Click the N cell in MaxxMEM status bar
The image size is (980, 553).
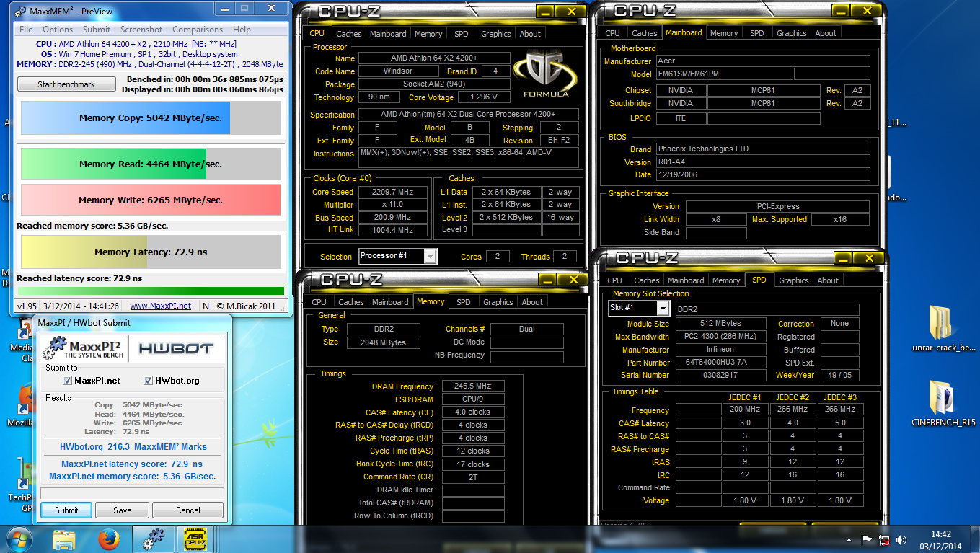[206, 306]
